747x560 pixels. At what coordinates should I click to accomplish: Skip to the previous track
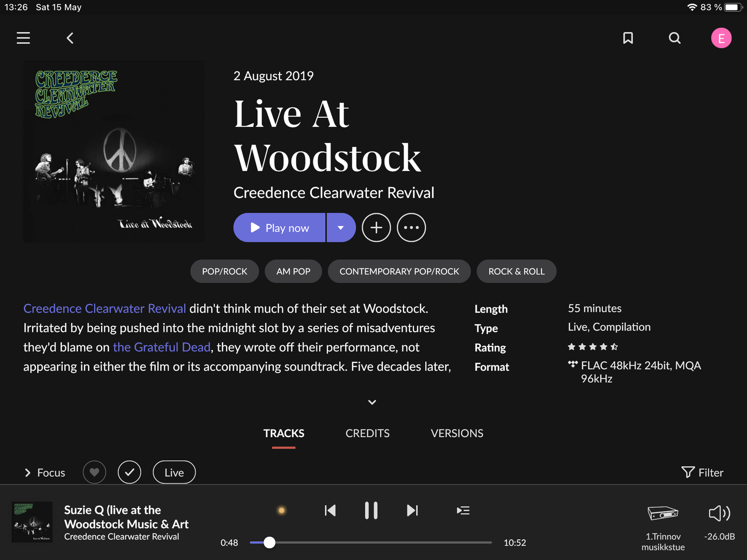(330, 511)
